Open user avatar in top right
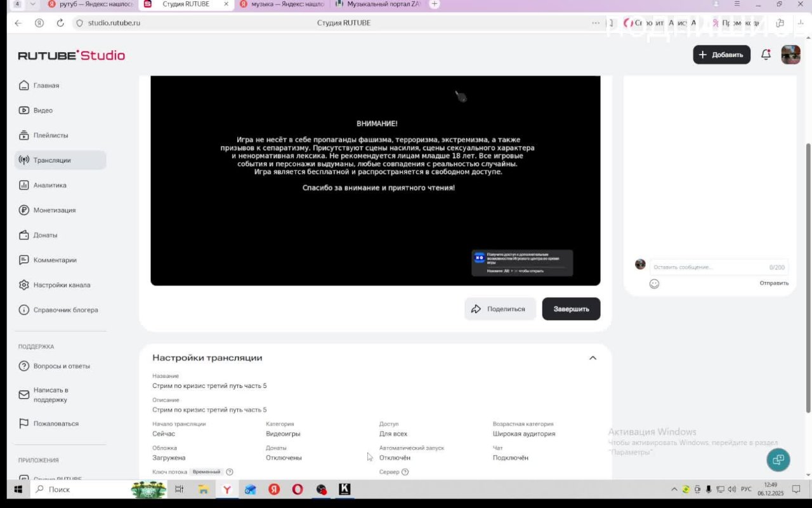This screenshot has width=812, height=508. 790,55
